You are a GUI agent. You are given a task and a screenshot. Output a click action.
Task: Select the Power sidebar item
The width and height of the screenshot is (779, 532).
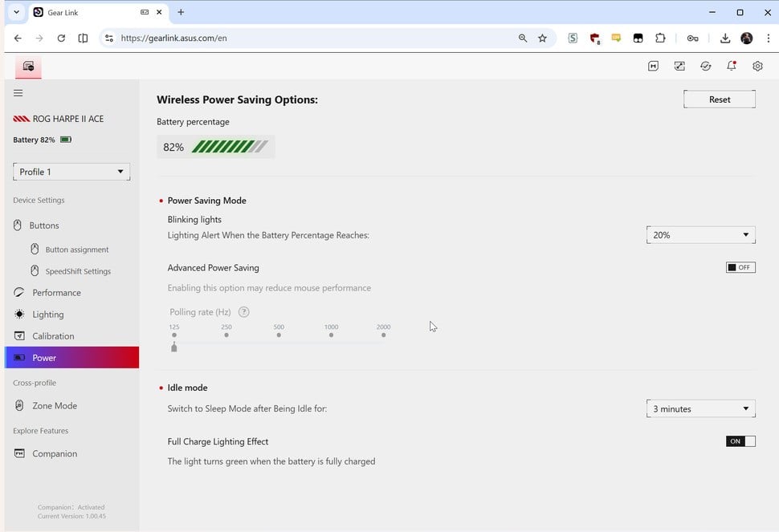point(71,357)
